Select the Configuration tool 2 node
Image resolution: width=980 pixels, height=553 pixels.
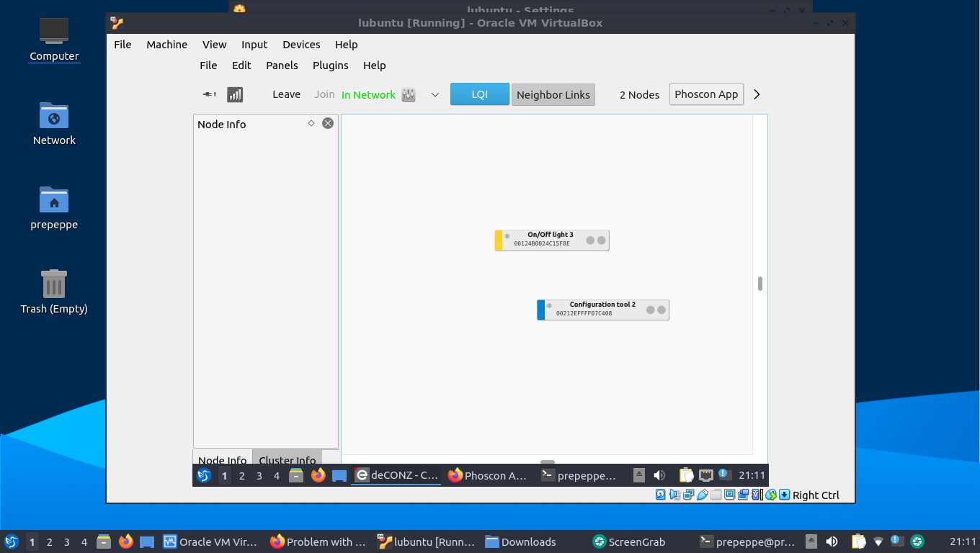click(602, 310)
